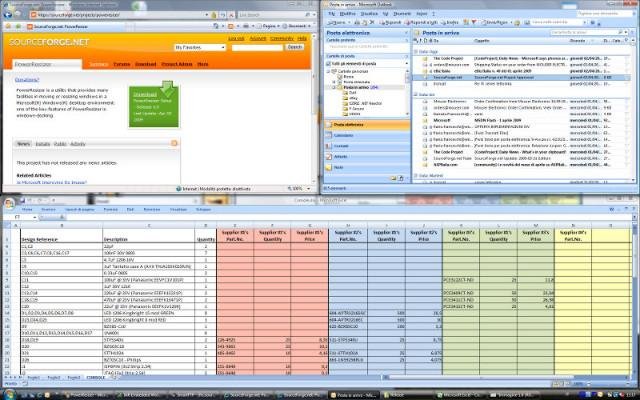Open the My Favorites dropdown on SourceForge
Image resolution: width=640 pixels, height=400 pixels.
[200, 47]
